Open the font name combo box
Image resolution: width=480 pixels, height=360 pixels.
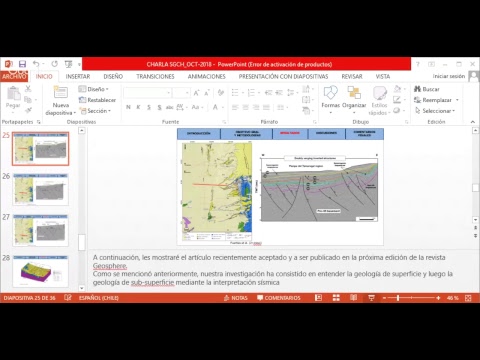147,93
